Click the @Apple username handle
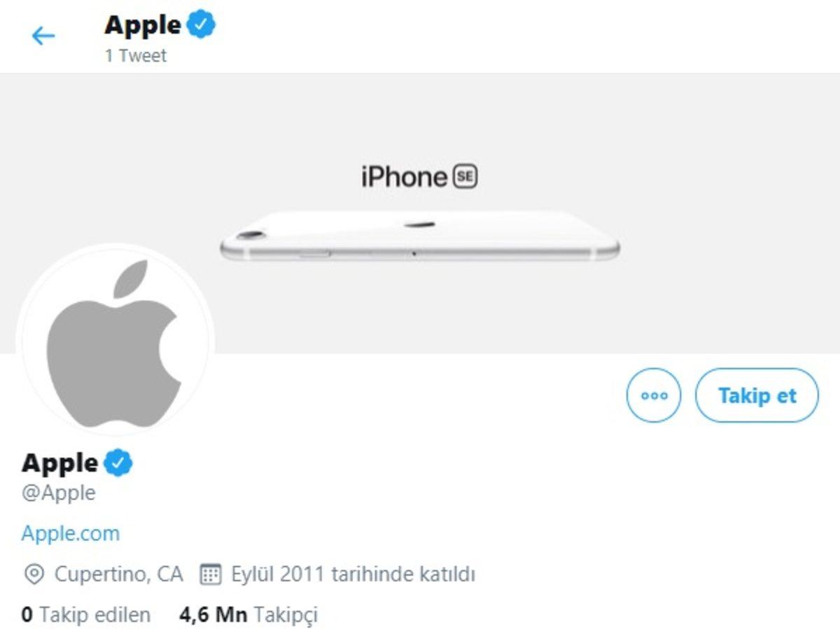This screenshot has width=840, height=629. pos(59,493)
